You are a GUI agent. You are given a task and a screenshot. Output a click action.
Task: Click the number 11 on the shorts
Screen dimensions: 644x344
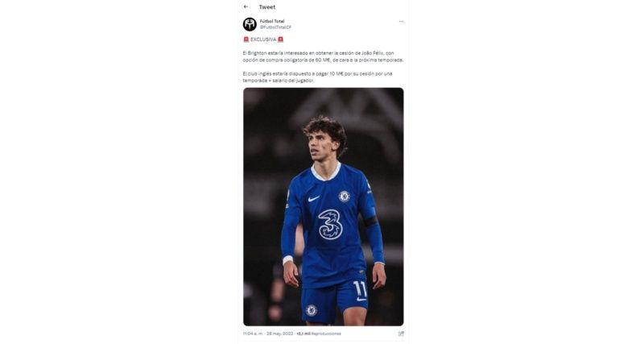click(360, 286)
